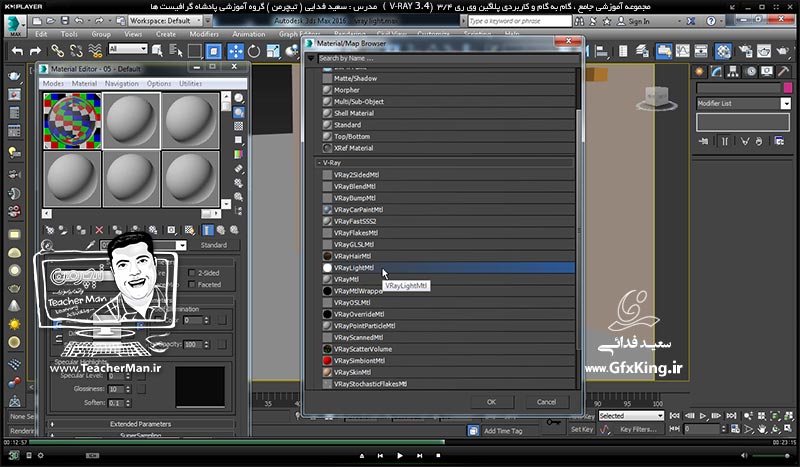The height and width of the screenshot is (467, 800).
Task: Open Material/Map Browser options arrow
Action: click(311, 58)
